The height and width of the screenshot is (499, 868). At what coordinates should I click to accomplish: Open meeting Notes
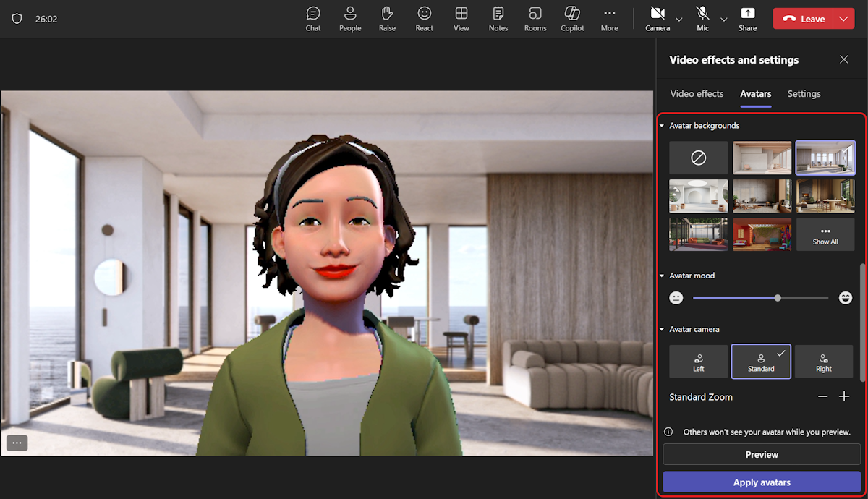(x=498, y=18)
